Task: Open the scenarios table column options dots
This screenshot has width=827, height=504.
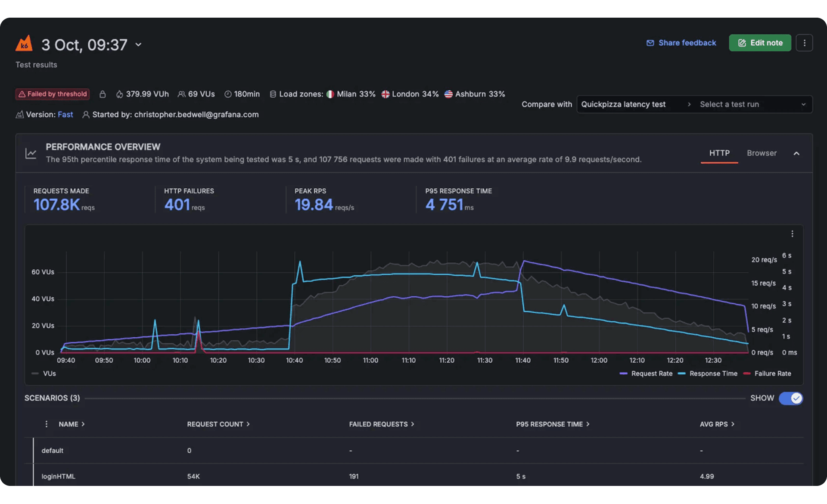Action: click(x=47, y=424)
